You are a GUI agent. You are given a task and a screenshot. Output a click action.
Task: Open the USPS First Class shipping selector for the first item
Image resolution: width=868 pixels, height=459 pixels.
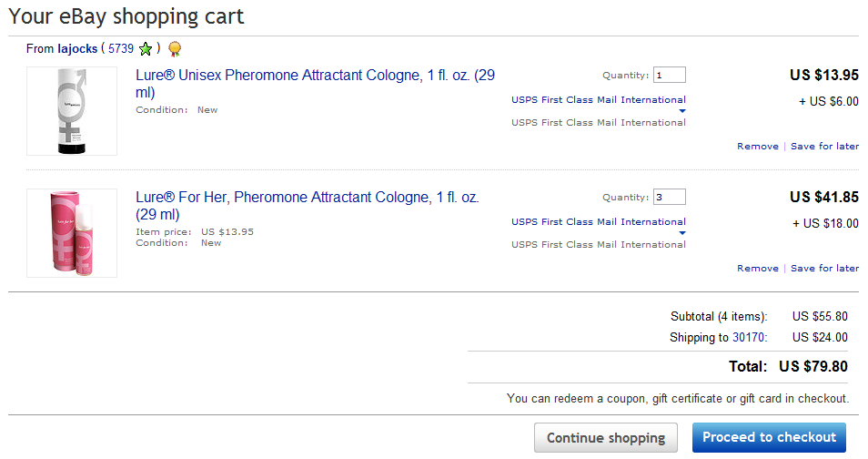598,100
